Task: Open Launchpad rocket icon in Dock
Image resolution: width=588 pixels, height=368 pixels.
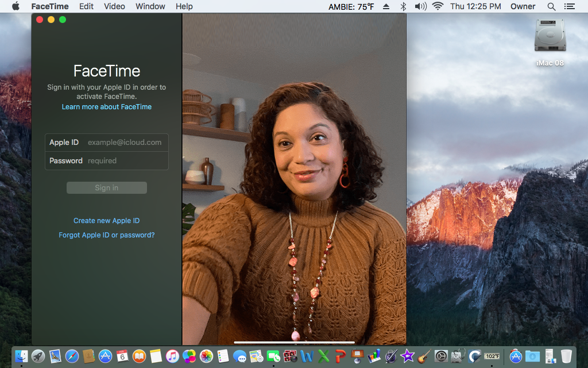Action: click(38, 355)
